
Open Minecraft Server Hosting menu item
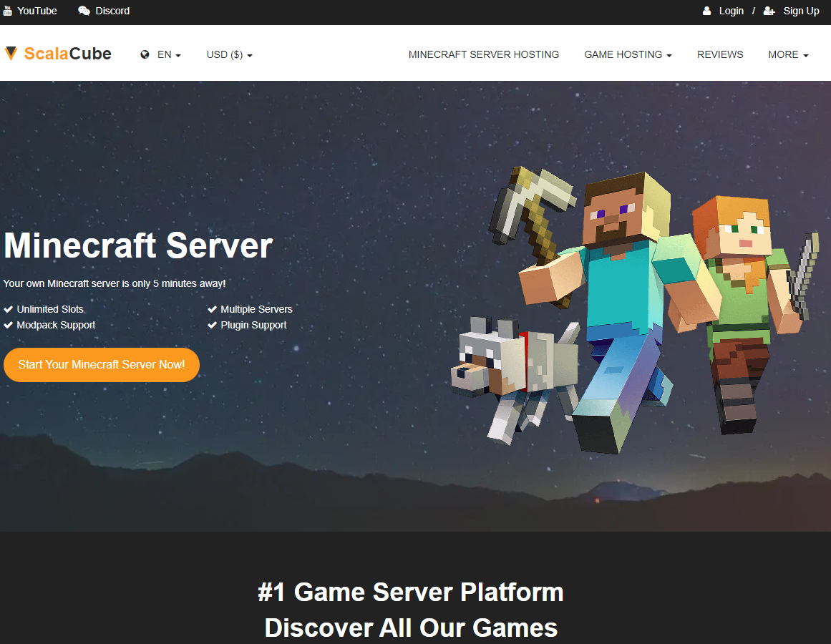(483, 54)
